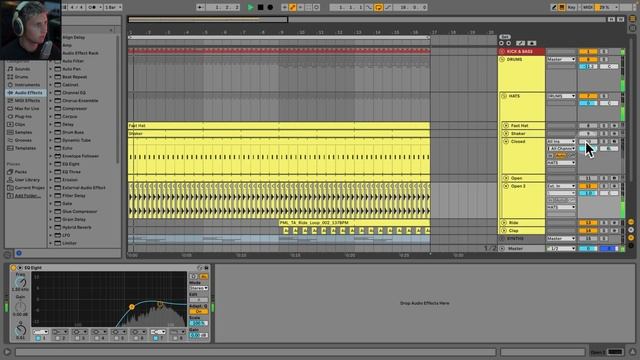Expand the Hybrid Reverb folder

(51, 227)
